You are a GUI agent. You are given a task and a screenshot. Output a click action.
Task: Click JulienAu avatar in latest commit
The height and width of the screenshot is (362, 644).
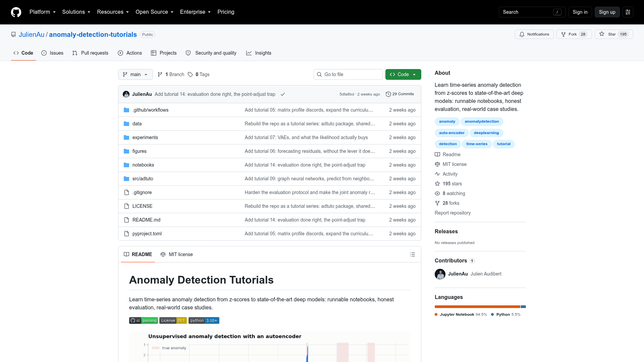point(126,94)
